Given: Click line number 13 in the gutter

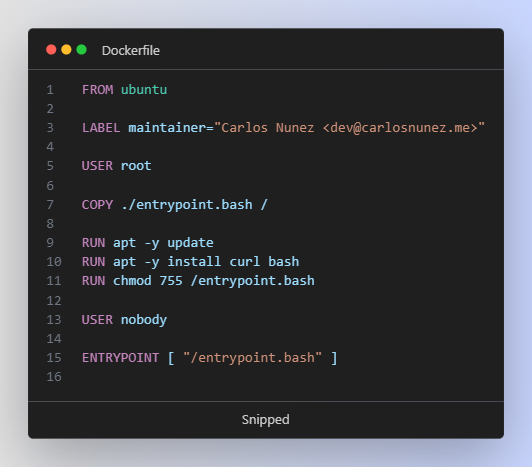Looking at the screenshot, I should click(x=54, y=320).
